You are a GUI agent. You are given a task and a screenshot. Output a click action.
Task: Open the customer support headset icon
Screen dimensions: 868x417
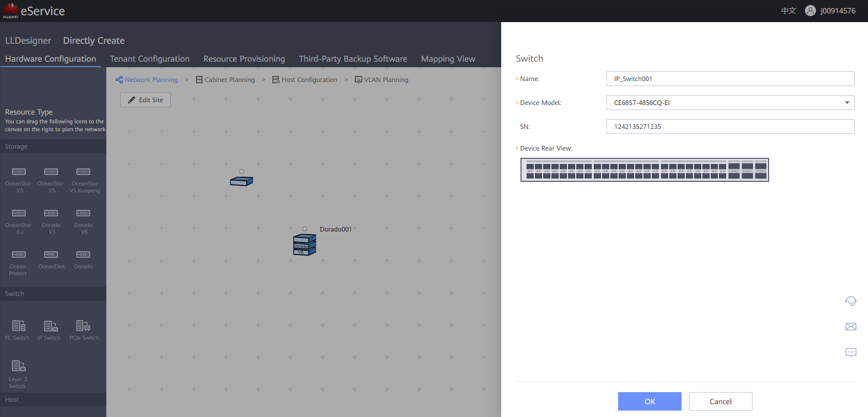pos(851,301)
